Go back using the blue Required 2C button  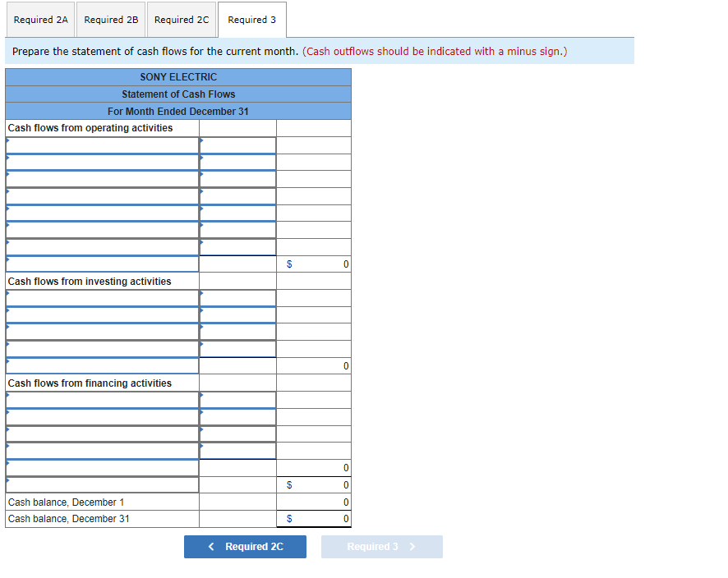(245, 547)
